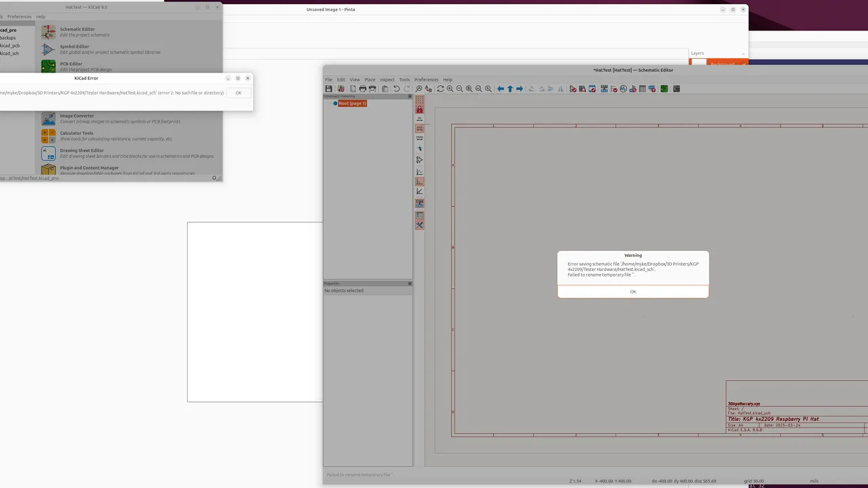Open Schematic Setup from the toolbar
The width and height of the screenshot is (868, 488).
point(341,89)
